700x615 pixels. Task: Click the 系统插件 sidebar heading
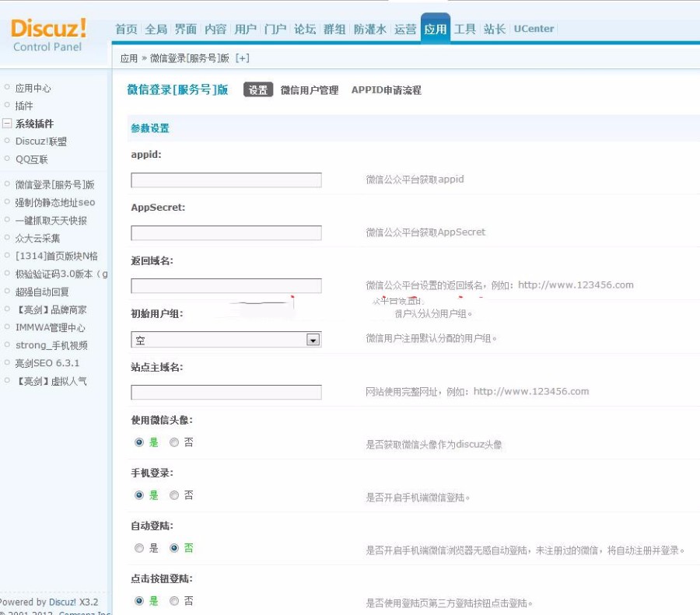[34, 124]
